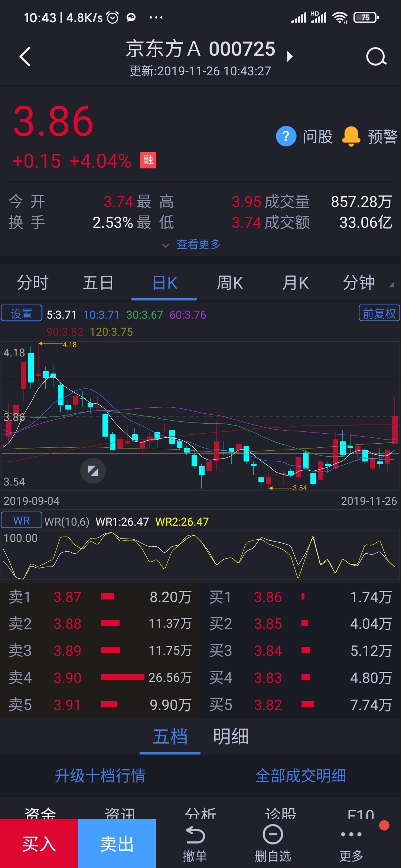
Task: Open the search magnifier icon
Action: point(376,57)
